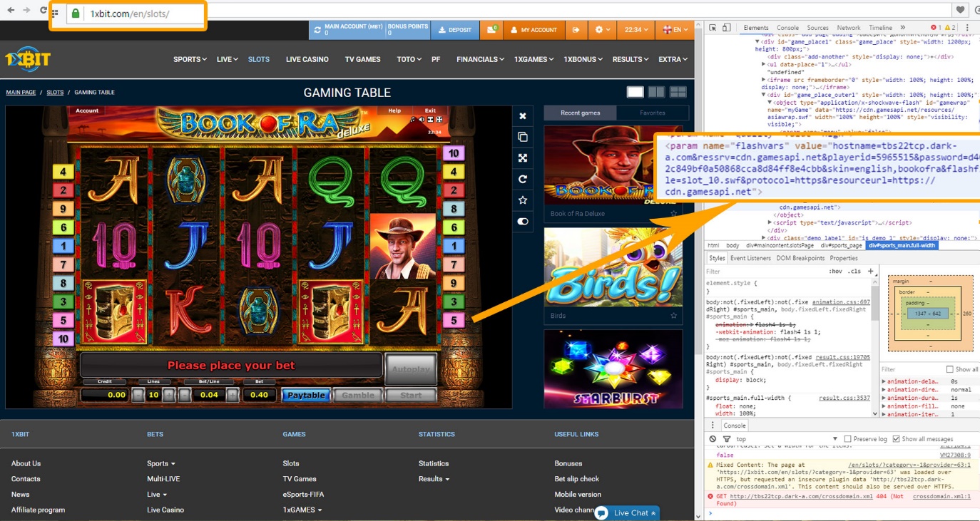Click the add new style rule plus
Viewport: 980px width, 521px height.
(871, 271)
